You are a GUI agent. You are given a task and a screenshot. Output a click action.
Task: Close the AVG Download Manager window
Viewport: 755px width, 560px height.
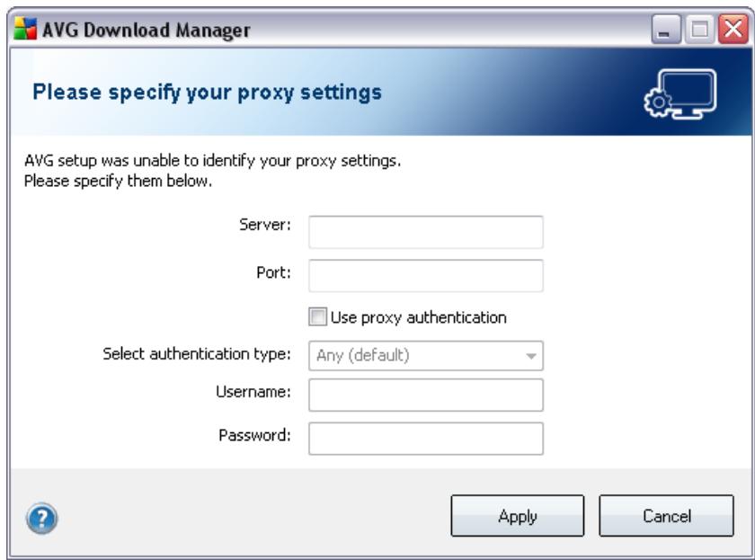point(733,29)
